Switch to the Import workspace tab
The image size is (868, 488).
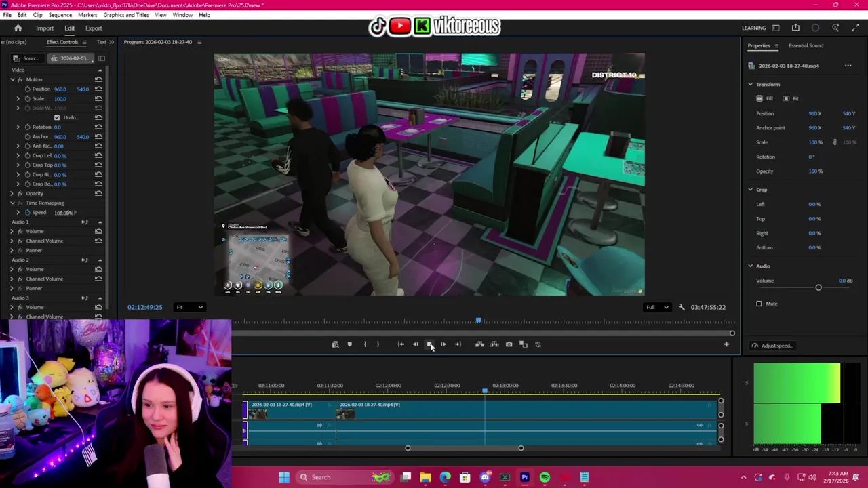pos(45,28)
